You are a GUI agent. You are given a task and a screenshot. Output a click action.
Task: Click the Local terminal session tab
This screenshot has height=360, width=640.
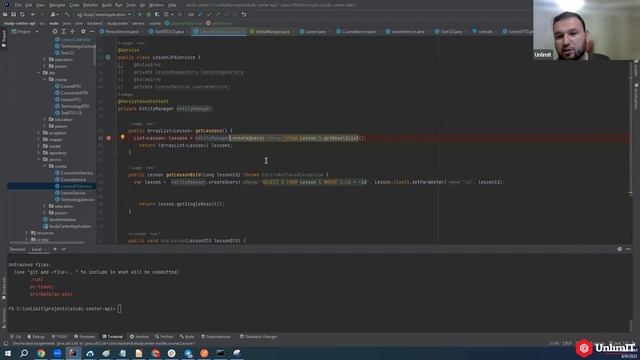coord(37,249)
